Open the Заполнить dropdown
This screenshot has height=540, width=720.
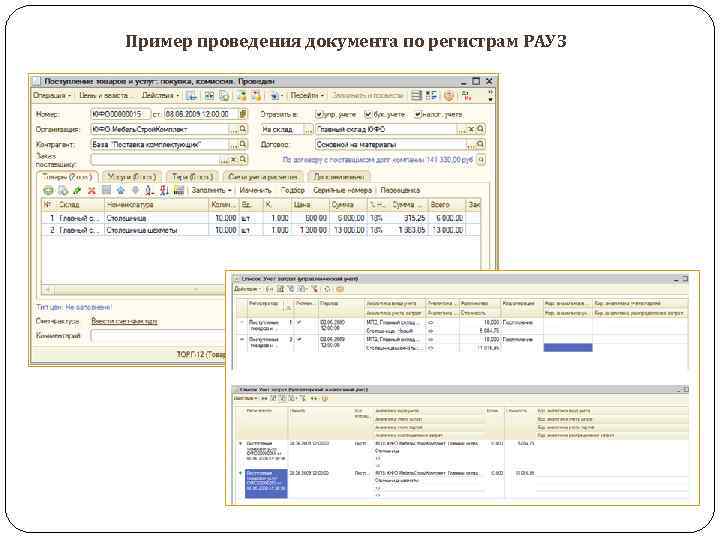tap(211, 190)
